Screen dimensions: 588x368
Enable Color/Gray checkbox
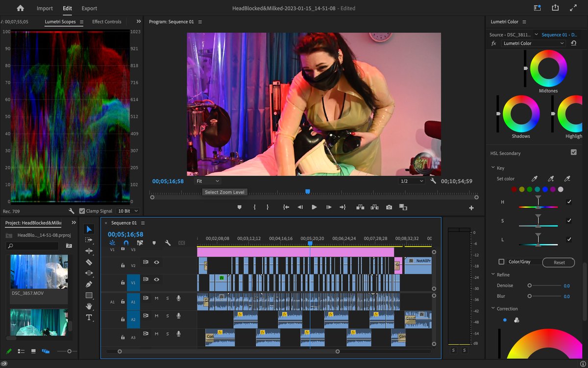coord(501,262)
